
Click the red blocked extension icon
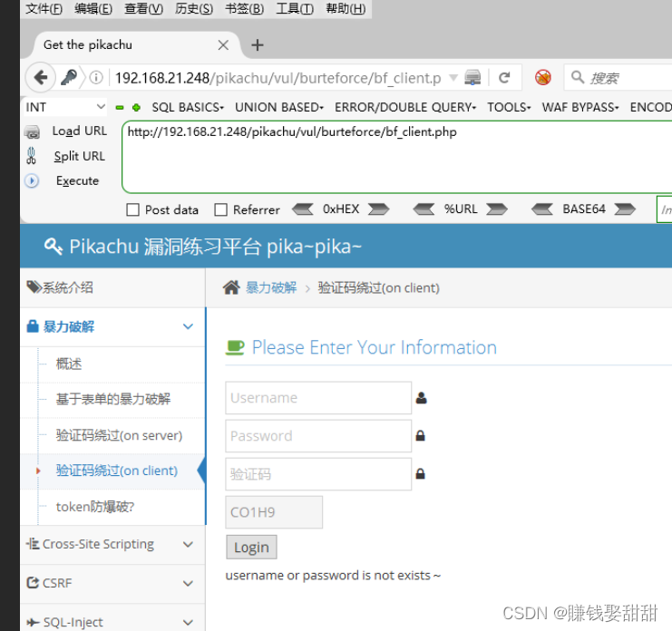coord(543,78)
